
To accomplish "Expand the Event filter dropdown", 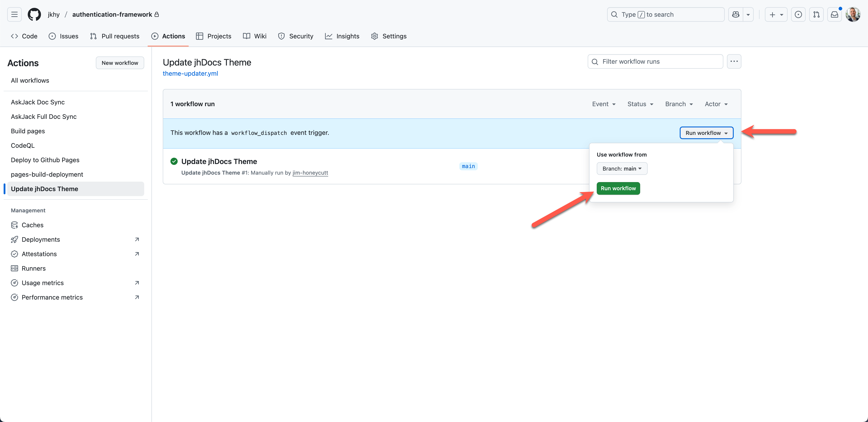I will (x=604, y=104).
